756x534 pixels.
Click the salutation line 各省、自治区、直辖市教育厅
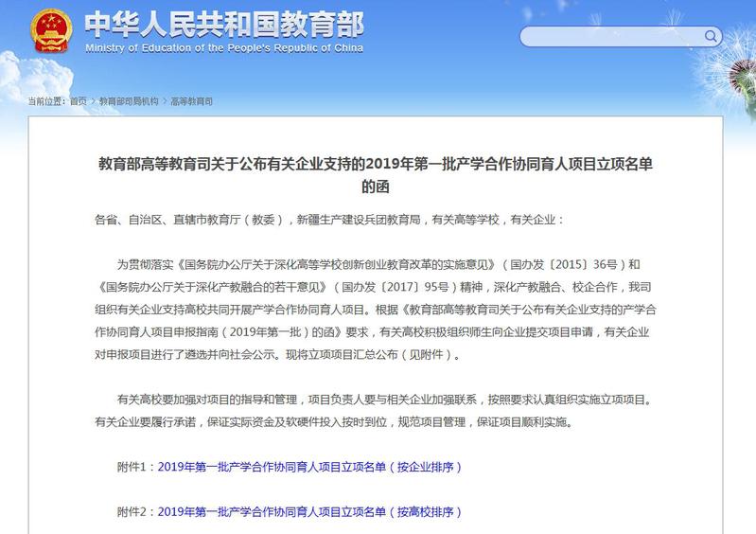tap(329, 220)
